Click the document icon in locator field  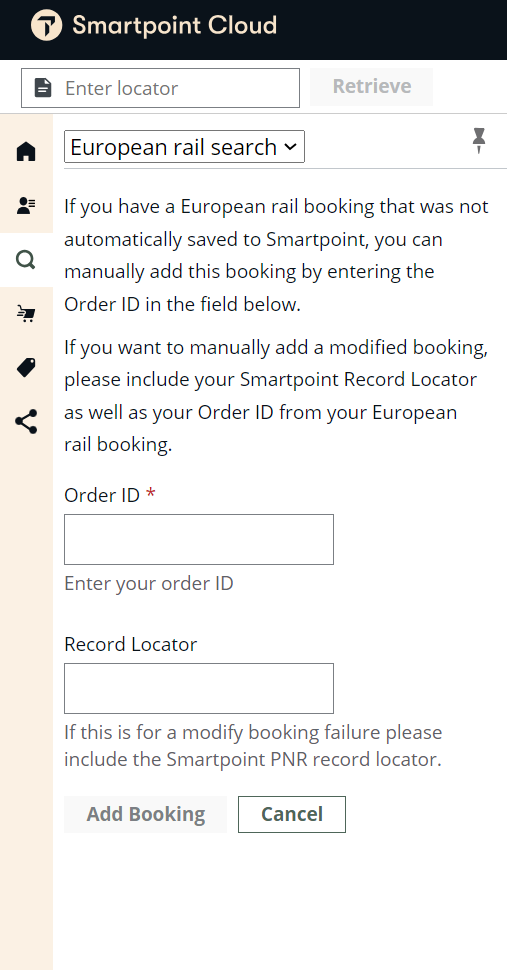pos(43,88)
